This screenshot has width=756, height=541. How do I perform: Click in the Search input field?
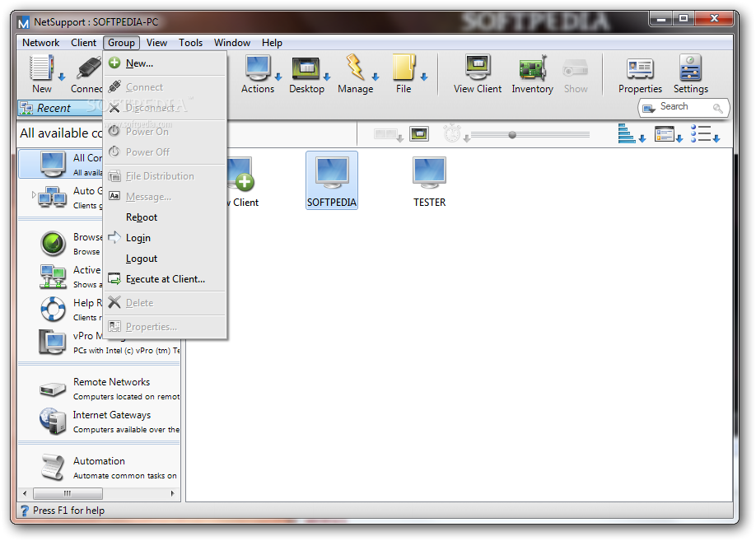point(684,108)
